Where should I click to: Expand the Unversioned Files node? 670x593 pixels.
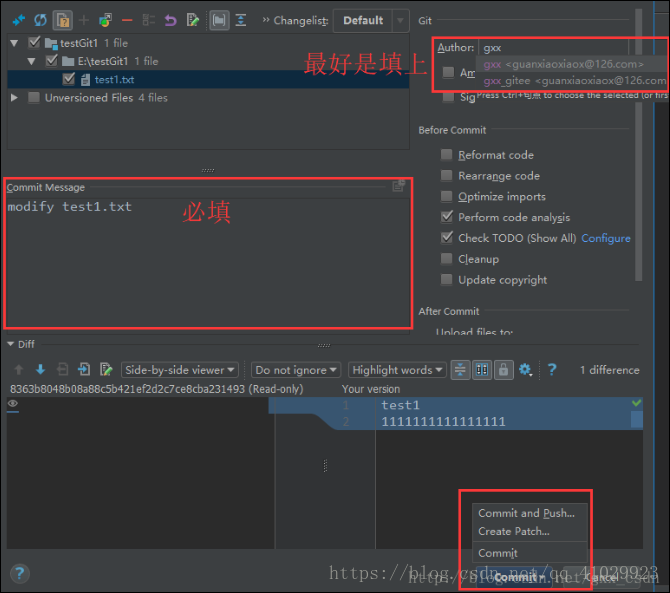[14, 97]
